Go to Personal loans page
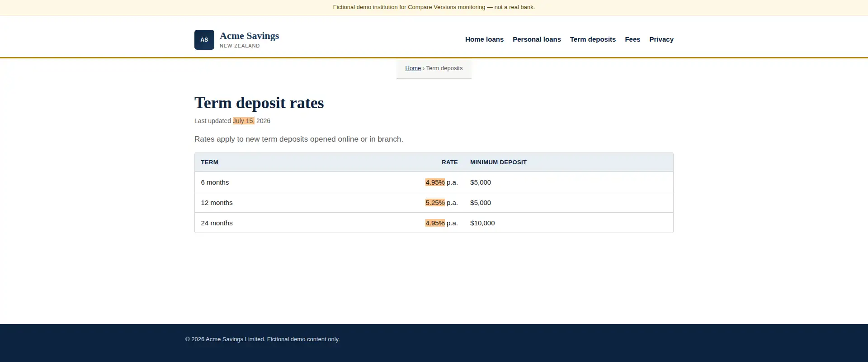The image size is (868, 362). pos(537,39)
